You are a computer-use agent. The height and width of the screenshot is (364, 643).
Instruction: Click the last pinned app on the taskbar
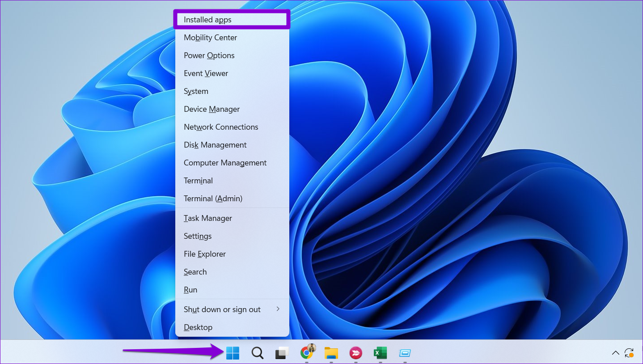(405, 353)
